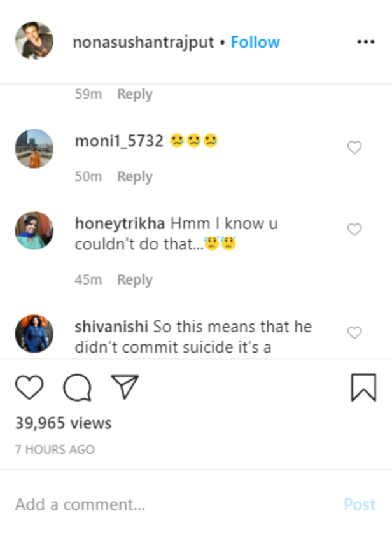The image size is (392, 534).
Task: Share the post via the paper plane icon
Action: click(x=126, y=387)
